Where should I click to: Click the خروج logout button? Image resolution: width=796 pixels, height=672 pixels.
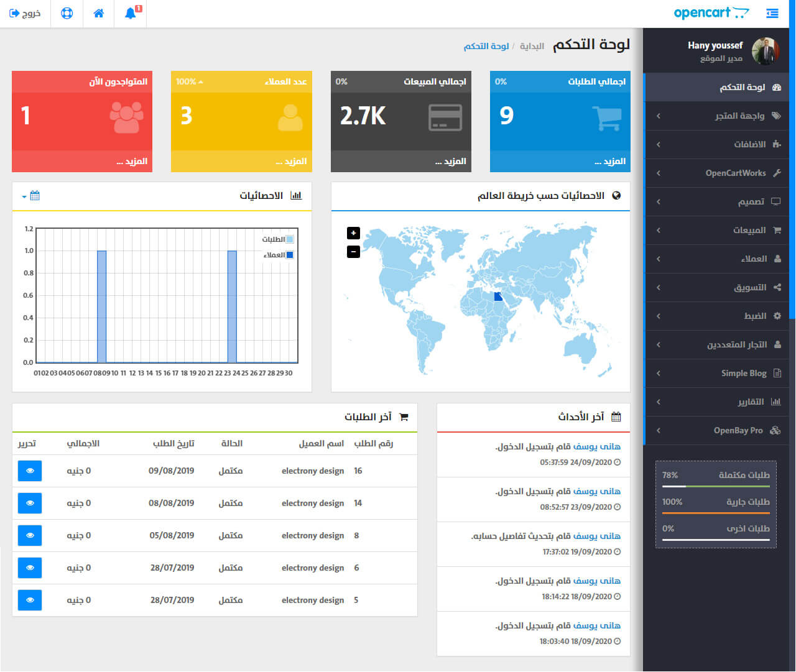[x=25, y=13]
